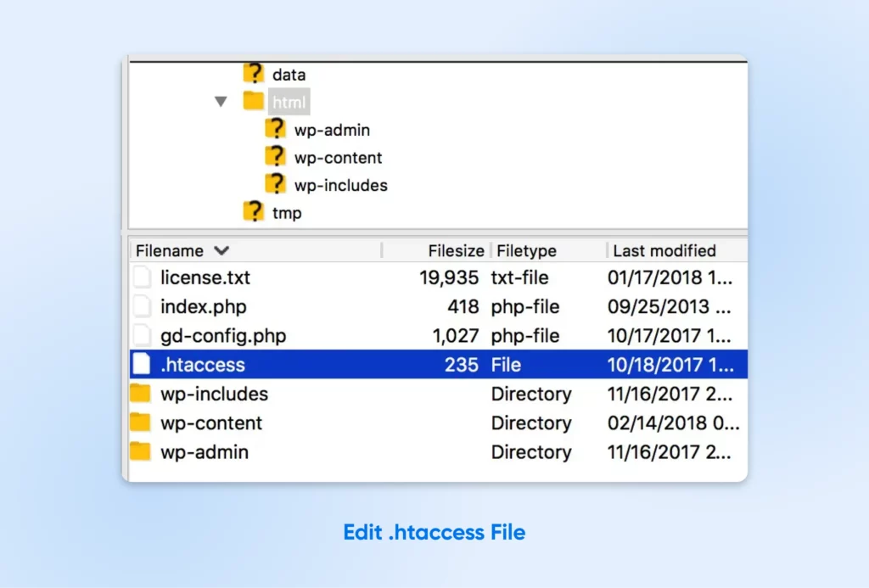Click the 10/17/2017 modified date

pos(670,336)
